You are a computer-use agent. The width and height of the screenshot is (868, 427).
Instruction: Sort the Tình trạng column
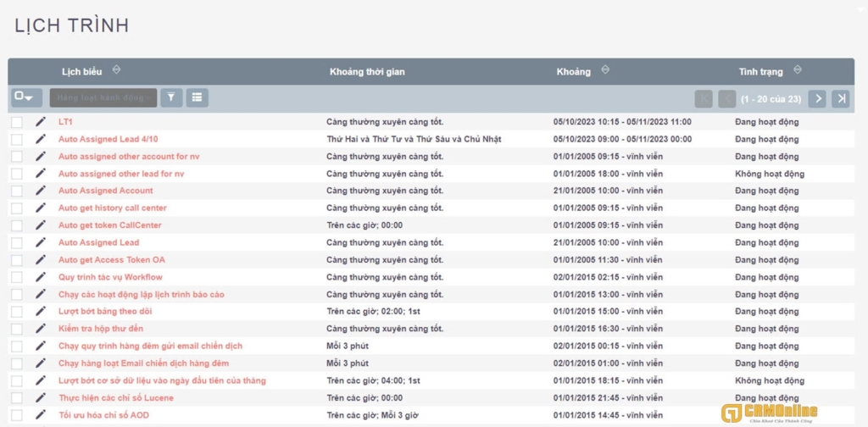coord(798,70)
